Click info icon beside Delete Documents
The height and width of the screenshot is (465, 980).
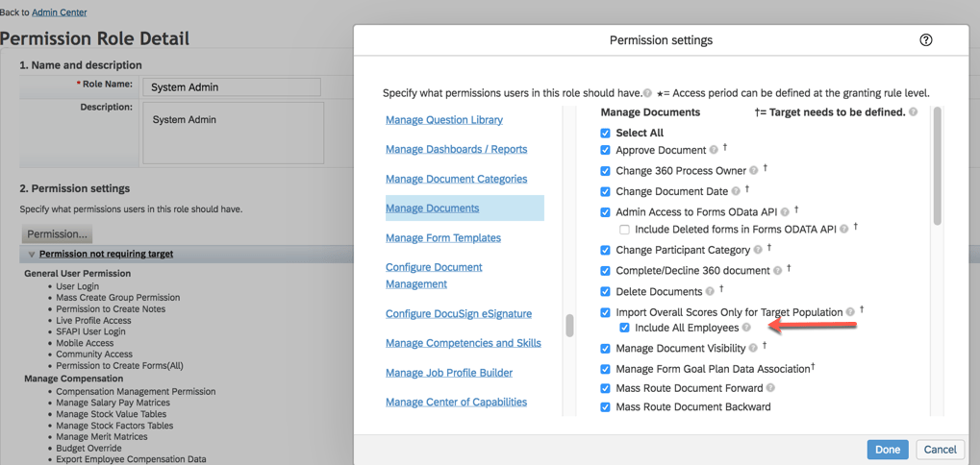tap(710, 292)
